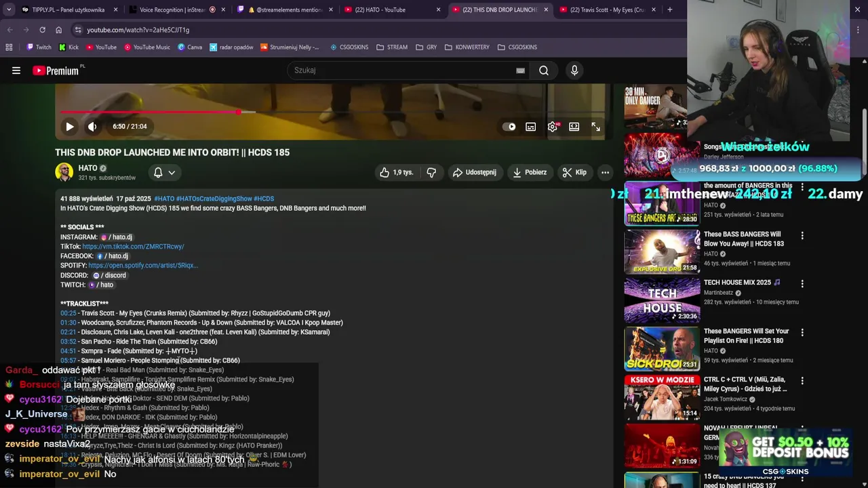Click the #HATOsCrateDiggingShow hashtag
868x488 pixels.
click(x=214, y=199)
